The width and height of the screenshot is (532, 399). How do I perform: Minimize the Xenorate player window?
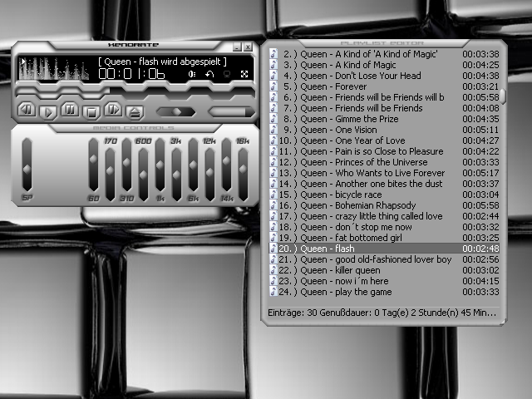coord(237,47)
